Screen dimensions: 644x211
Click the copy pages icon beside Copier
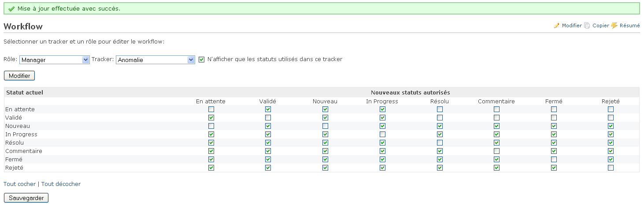tap(587, 25)
